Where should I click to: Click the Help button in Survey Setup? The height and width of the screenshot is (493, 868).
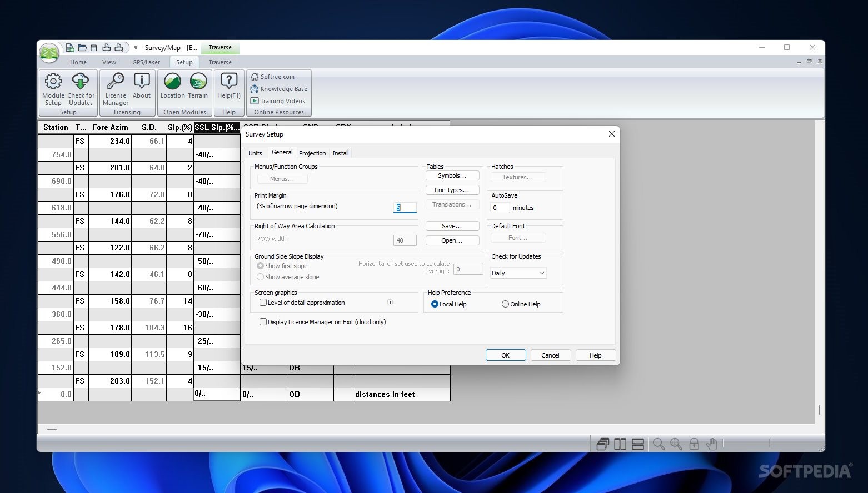coord(596,355)
